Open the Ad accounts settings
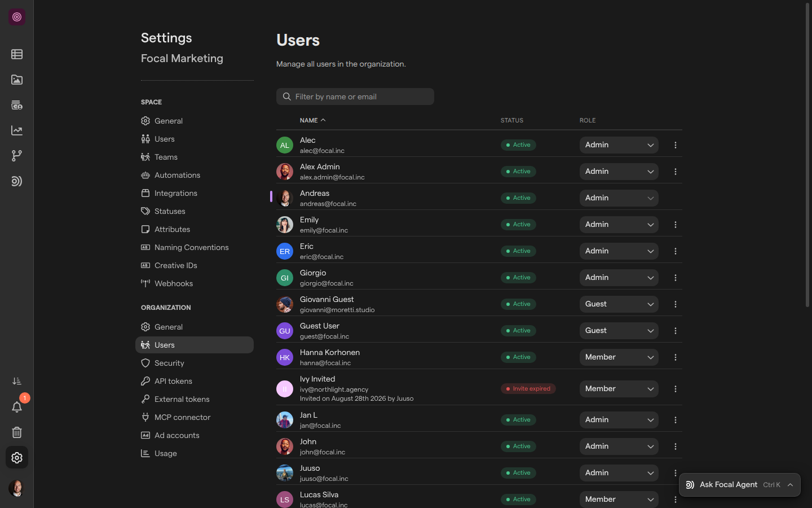This screenshot has width=812, height=508. click(195, 435)
